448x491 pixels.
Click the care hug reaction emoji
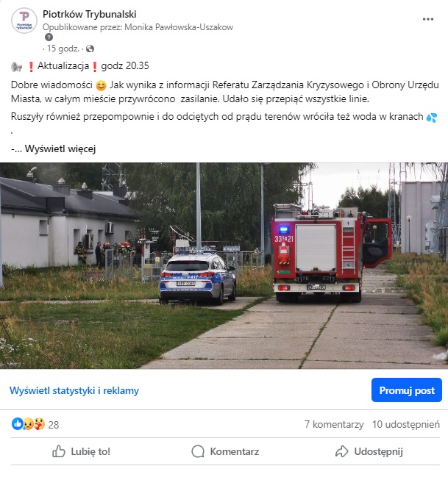coord(39,424)
